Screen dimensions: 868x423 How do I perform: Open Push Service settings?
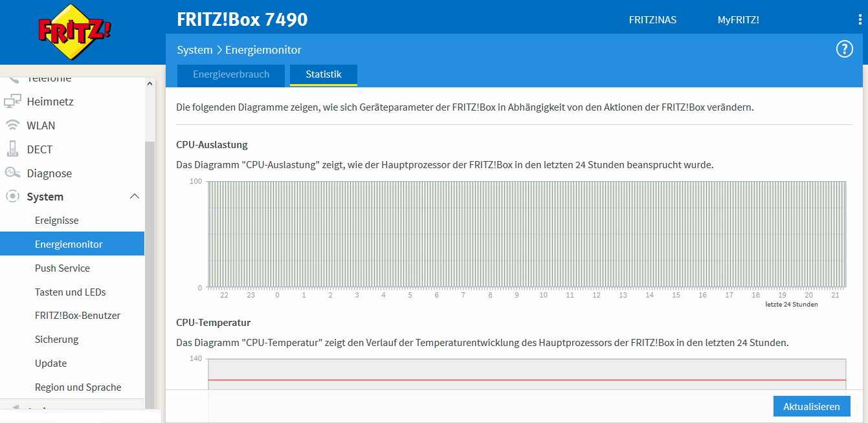[x=62, y=268]
